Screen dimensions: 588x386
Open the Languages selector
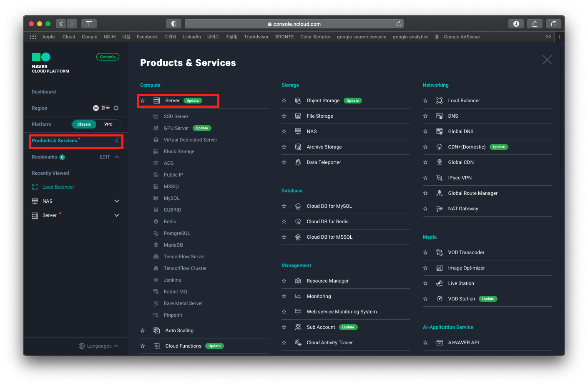click(x=99, y=346)
